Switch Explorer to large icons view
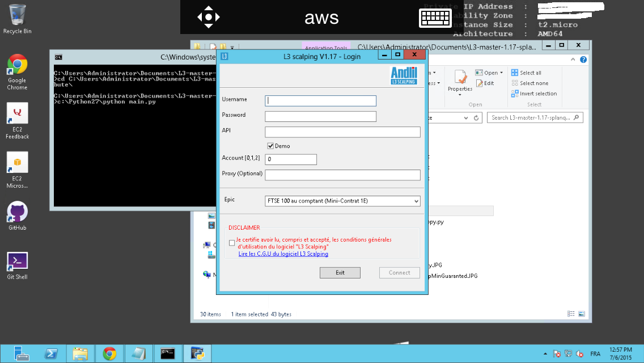Image resolution: width=644 pixels, height=363 pixels. [x=582, y=314]
